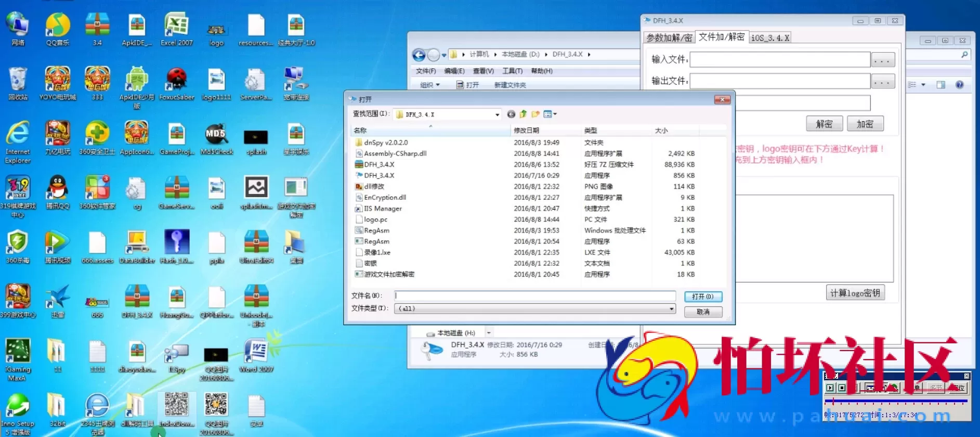Click the 取消 button in Open dialog
Image resolution: width=980 pixels, height=437 pixels.
point(703,312)
